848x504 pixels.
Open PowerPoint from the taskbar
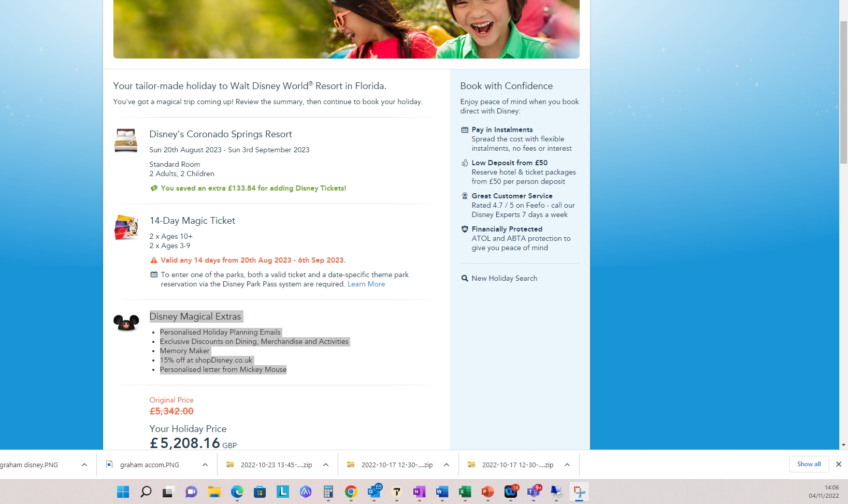coord(487,492)
